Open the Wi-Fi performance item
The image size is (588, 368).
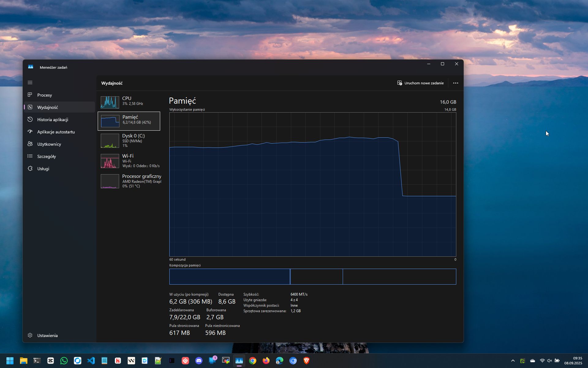pos(129,161)
